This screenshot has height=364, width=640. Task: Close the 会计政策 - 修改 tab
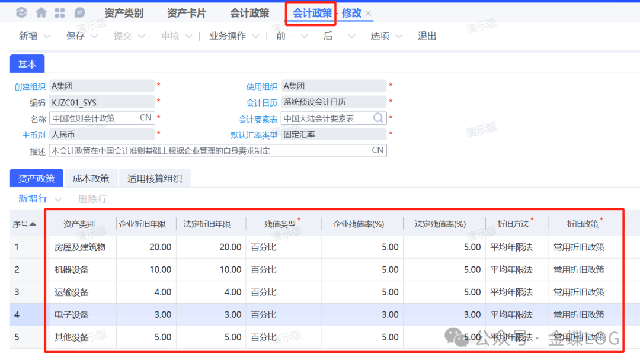coord(369,14)
